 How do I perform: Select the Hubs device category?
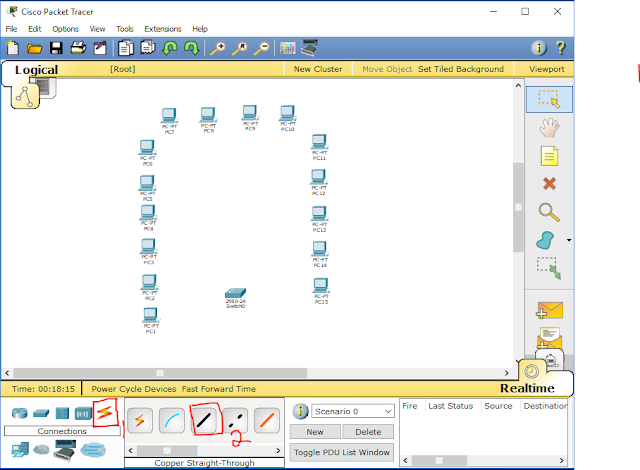pyautogui.click(x=62, y=413)
